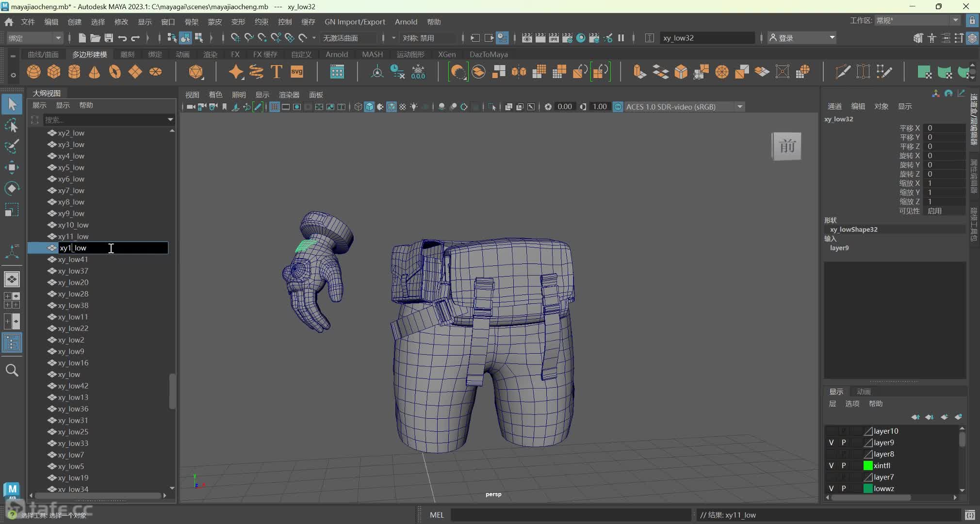Toggle wireframe on shaded in viewport toolbar

click(x=392, y=107)
